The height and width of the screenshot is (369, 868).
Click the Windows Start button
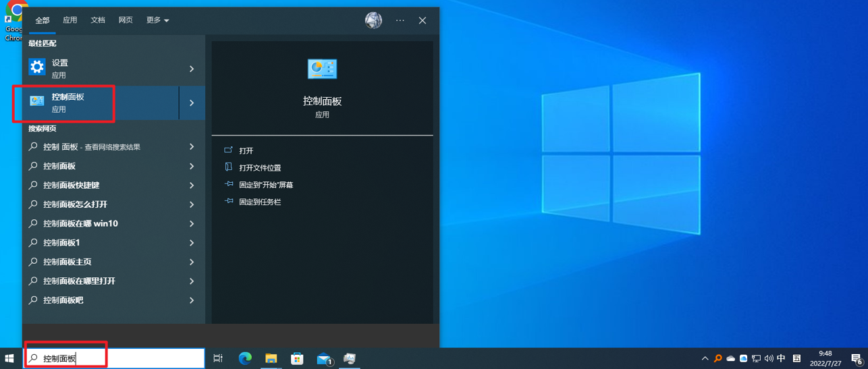[9, 359]
